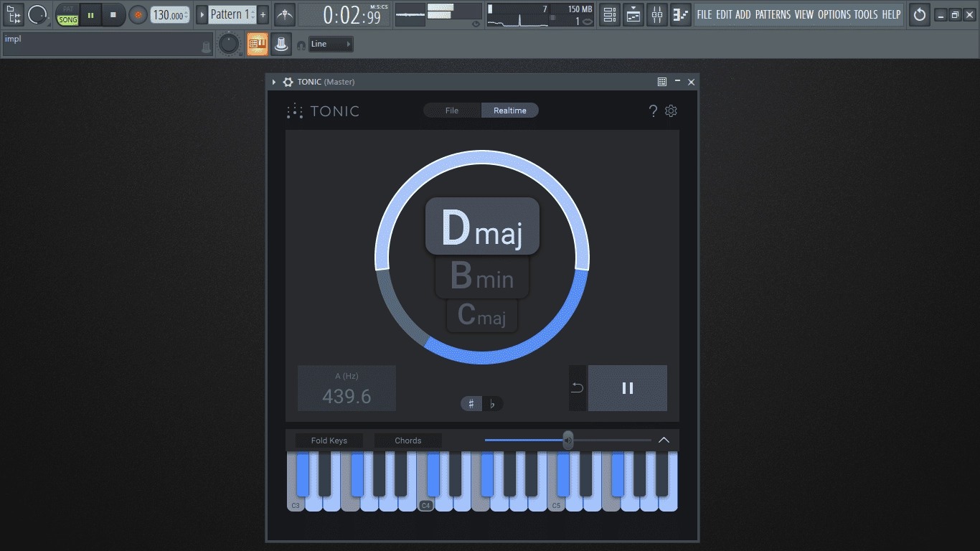Toggle Chords button
This screenshot has height=551, width=980.
408,441
